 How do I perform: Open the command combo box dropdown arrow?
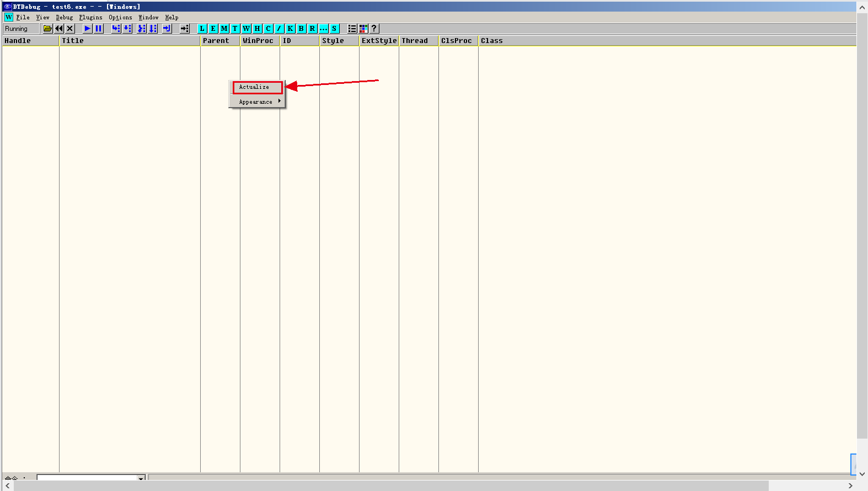[x=141, y=477]
